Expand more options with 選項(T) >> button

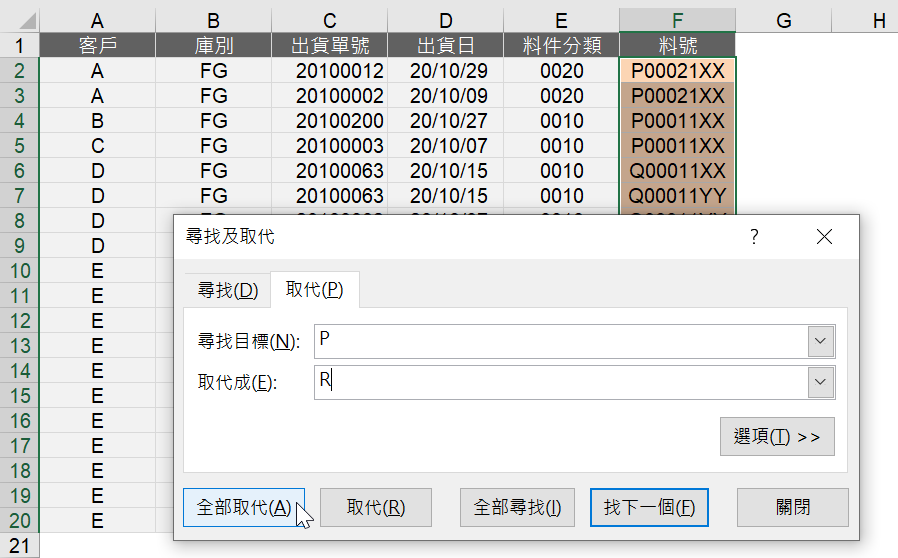[x=777, y=437]
